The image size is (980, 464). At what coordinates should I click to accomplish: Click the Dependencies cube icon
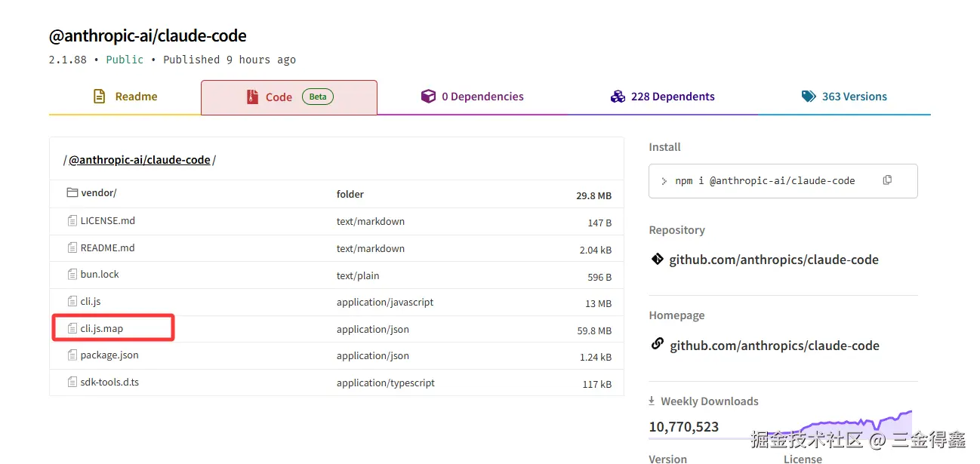pyautogui.click(x=428, y=97)
